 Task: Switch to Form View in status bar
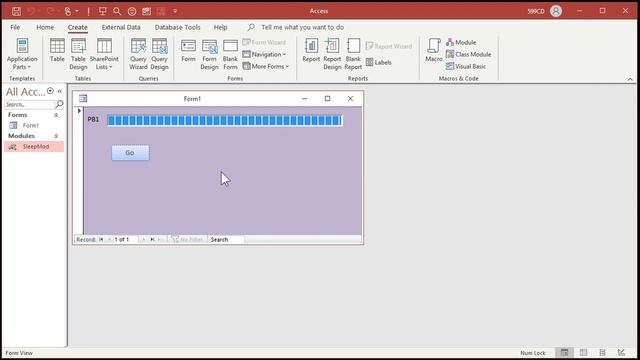tap(564, 353)
